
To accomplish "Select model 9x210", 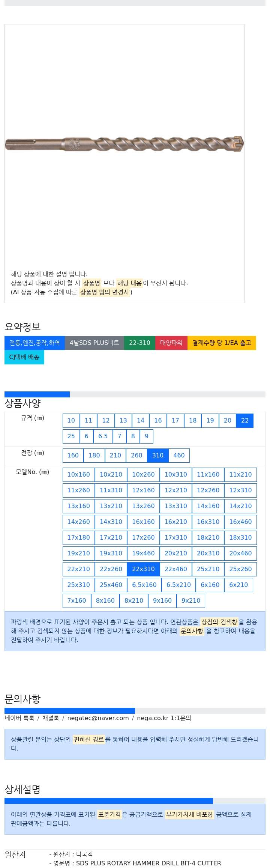I will pyautogui.click(x=191, y=600).
